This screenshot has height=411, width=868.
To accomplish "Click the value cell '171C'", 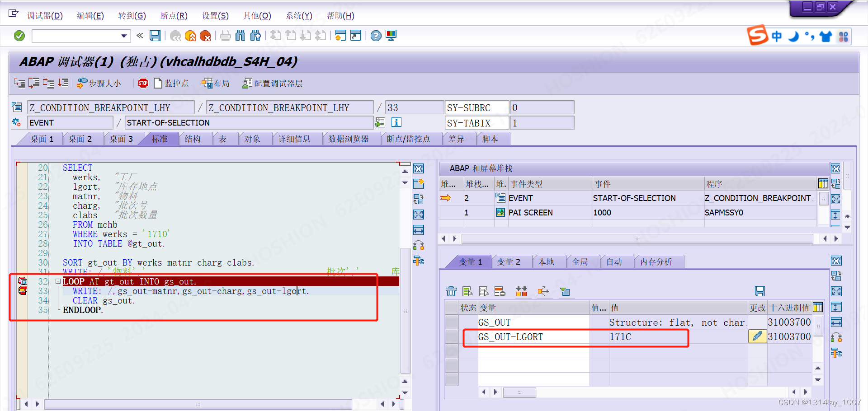I will (x=678, y=336).
